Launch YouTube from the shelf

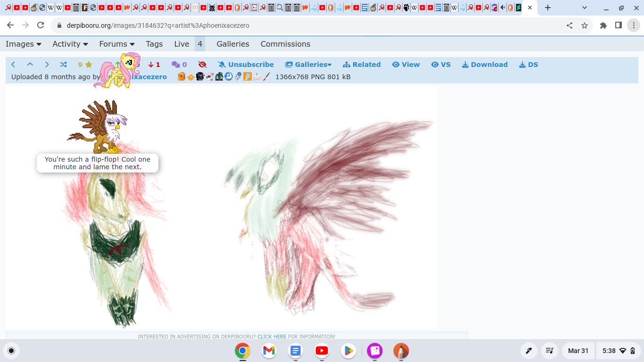tap(322, 351)
